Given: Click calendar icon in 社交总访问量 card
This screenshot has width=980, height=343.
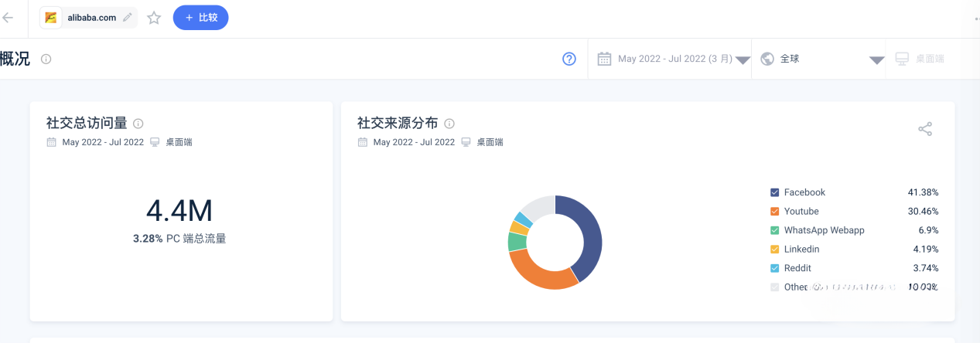Looking at the screenshot, I should pos(52,142).
